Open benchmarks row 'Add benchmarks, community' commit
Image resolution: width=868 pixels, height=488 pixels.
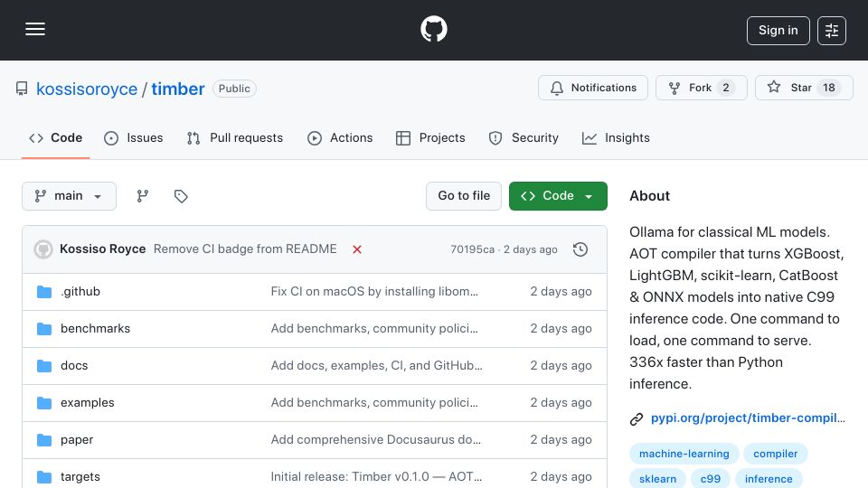tap(374, 329)
